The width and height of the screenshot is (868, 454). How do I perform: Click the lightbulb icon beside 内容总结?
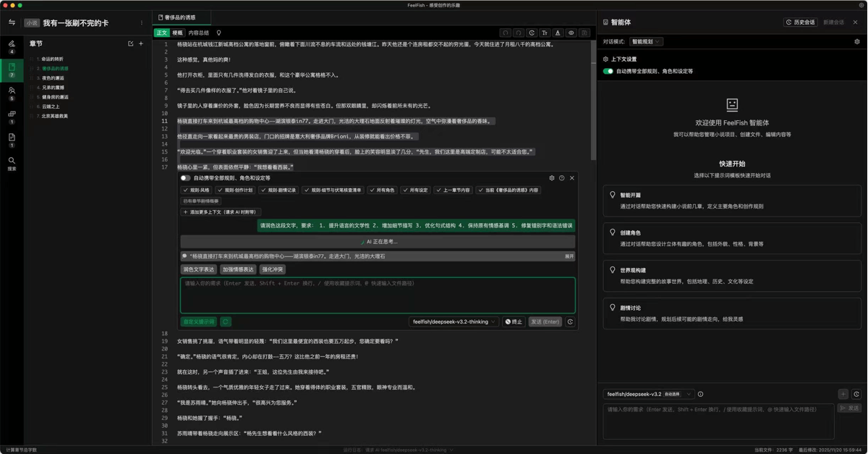(219, 33)
